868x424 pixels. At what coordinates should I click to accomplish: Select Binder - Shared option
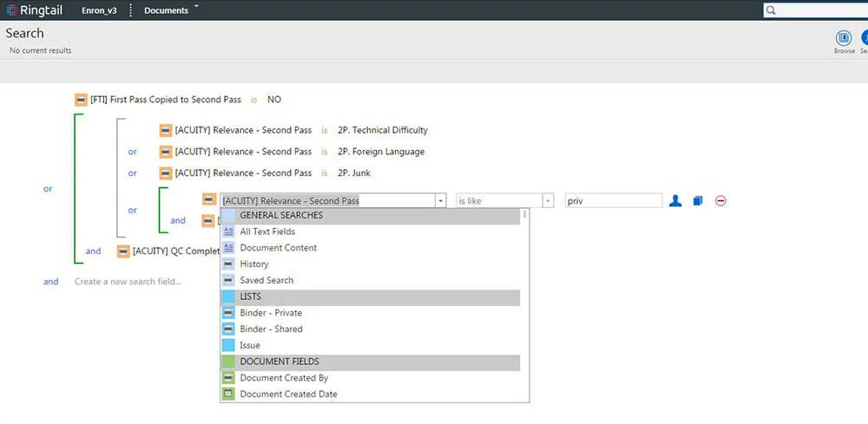[371, 329]
